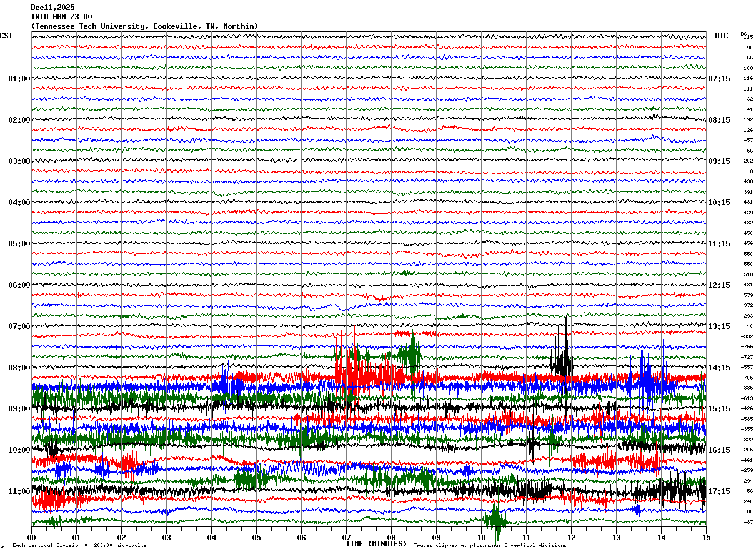Click the 10:15 UTC time label
The image size is (756, 554).
(719, 203)
